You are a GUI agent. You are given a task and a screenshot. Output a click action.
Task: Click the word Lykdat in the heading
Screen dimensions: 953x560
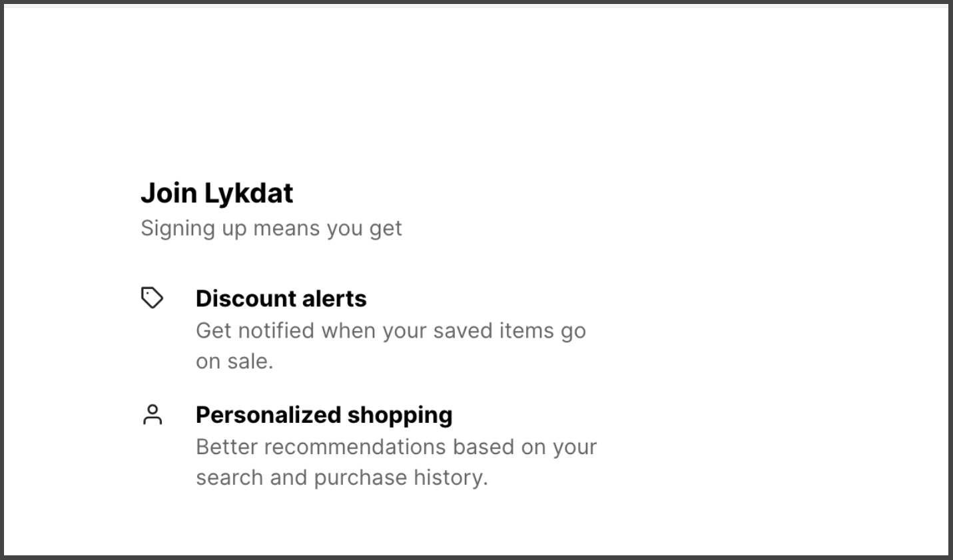249,194
